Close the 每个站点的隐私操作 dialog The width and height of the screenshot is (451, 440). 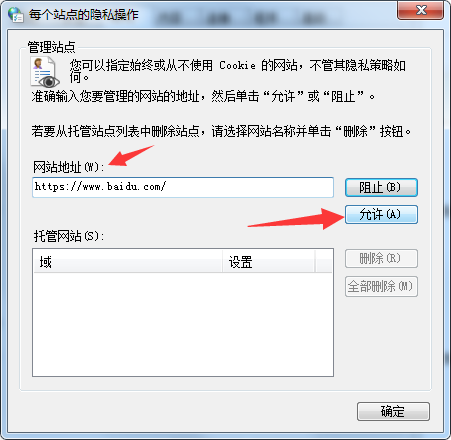pos(421,10)
